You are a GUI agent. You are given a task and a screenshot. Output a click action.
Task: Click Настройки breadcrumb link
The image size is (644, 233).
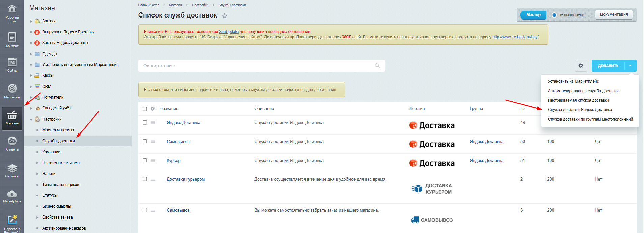pos(200,5)
